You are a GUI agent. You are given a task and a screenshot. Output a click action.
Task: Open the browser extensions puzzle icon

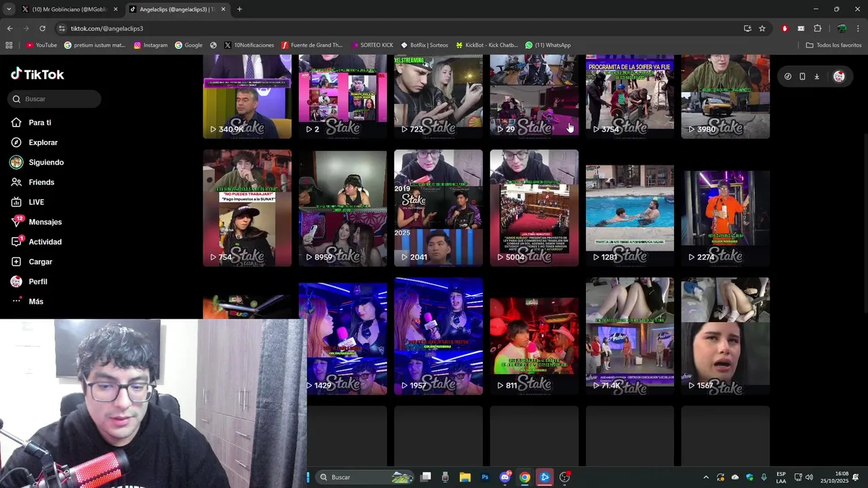coord(817,28)
